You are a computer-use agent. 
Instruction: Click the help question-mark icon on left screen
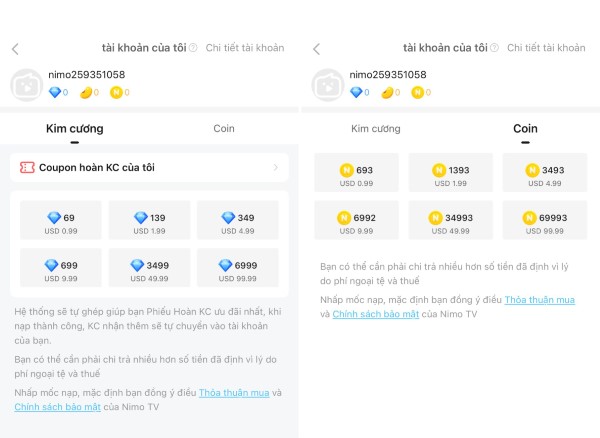pos(193,48)
